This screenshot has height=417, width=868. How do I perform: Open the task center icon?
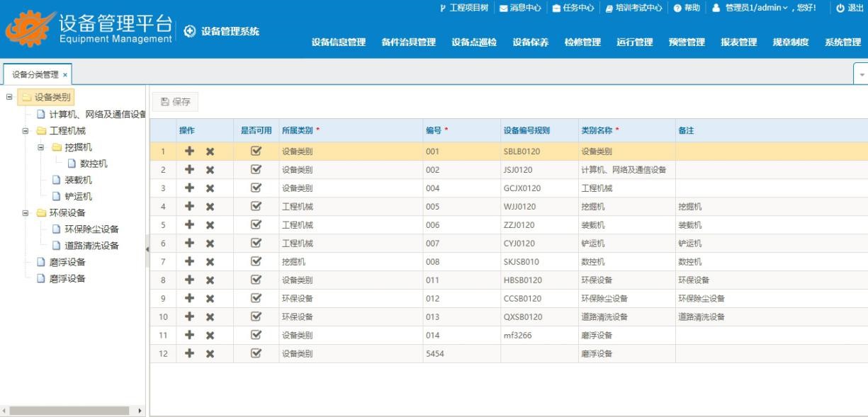click(x=557, y=8)
